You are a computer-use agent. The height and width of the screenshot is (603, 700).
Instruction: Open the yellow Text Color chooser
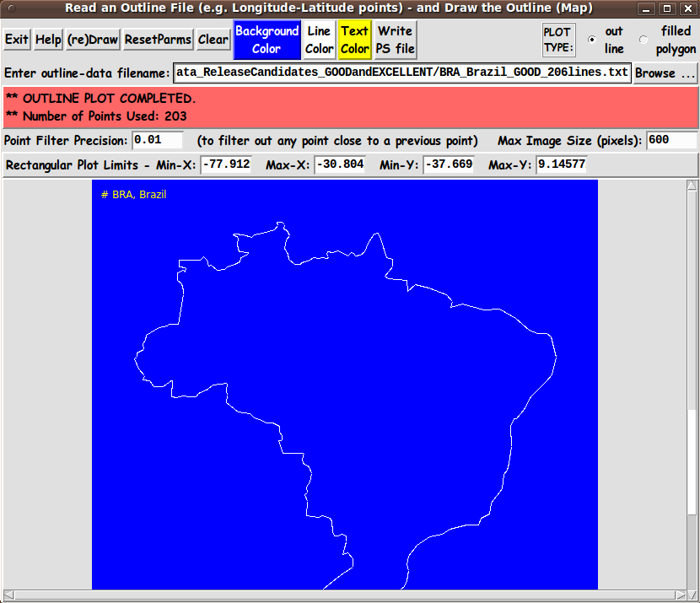pos(355,40)
